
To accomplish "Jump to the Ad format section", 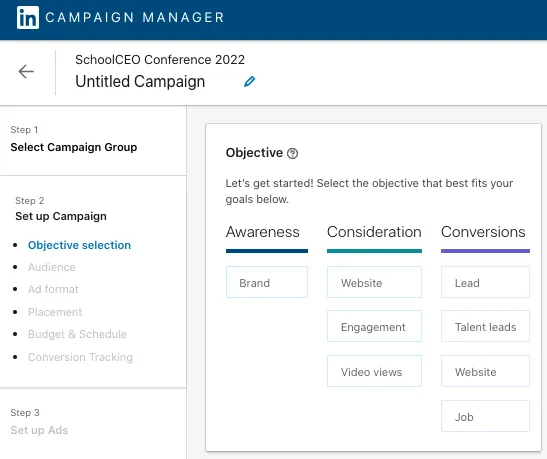I will pos(53,289).
